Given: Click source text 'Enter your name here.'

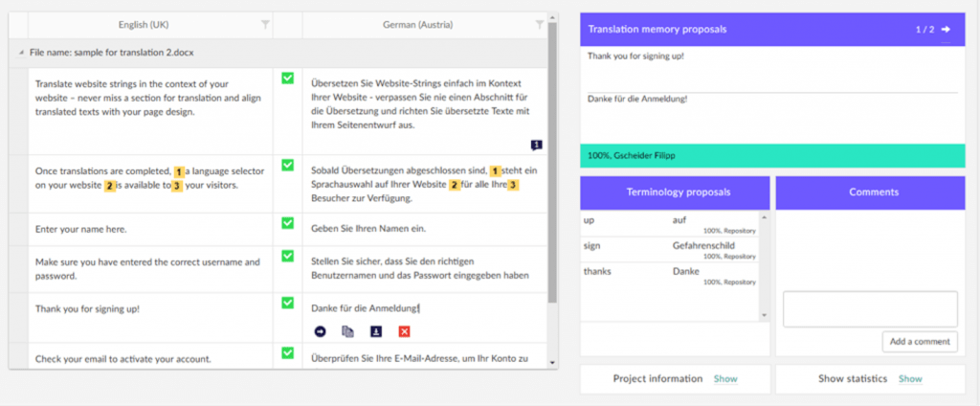Looking at the screenshot, I should point(81,230).
